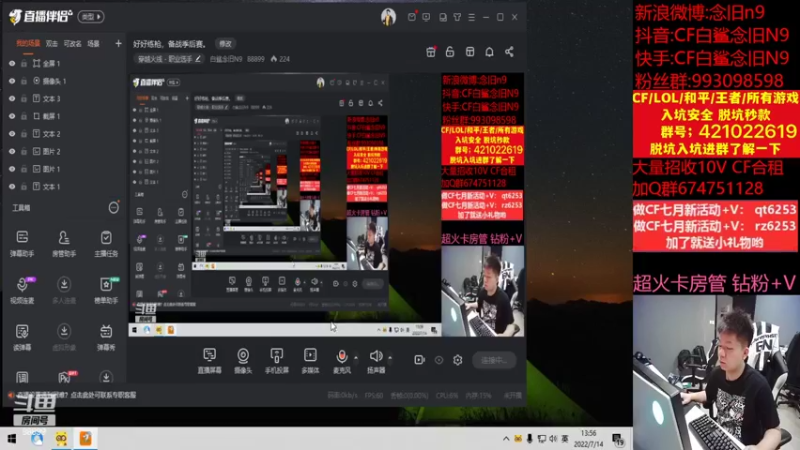Open the 视频连麦 tool
Viewport: 800px width, 450px height.
click(22, 290)
